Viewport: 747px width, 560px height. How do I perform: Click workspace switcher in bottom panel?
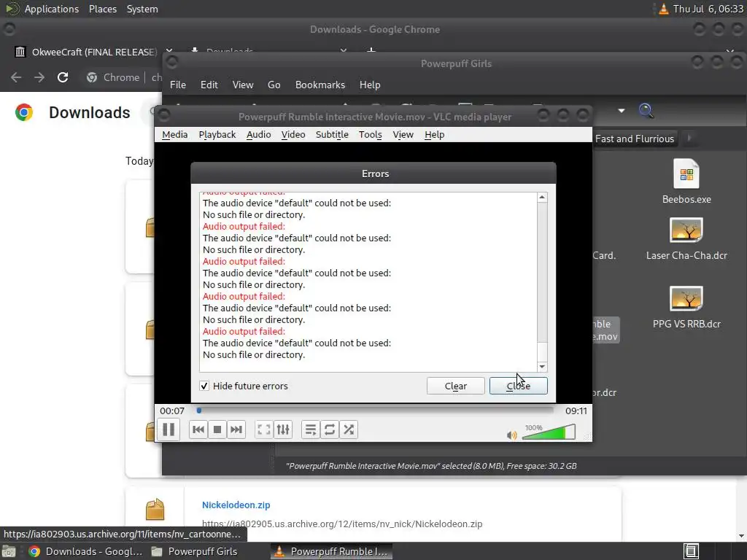692,551
